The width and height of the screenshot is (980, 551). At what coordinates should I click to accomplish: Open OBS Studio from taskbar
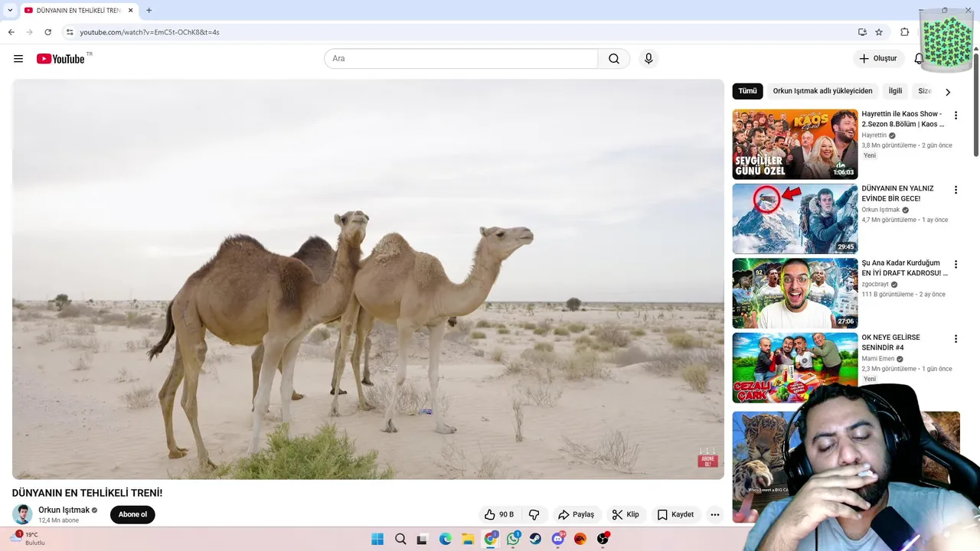pyautogui.click(x=603, y=539)
